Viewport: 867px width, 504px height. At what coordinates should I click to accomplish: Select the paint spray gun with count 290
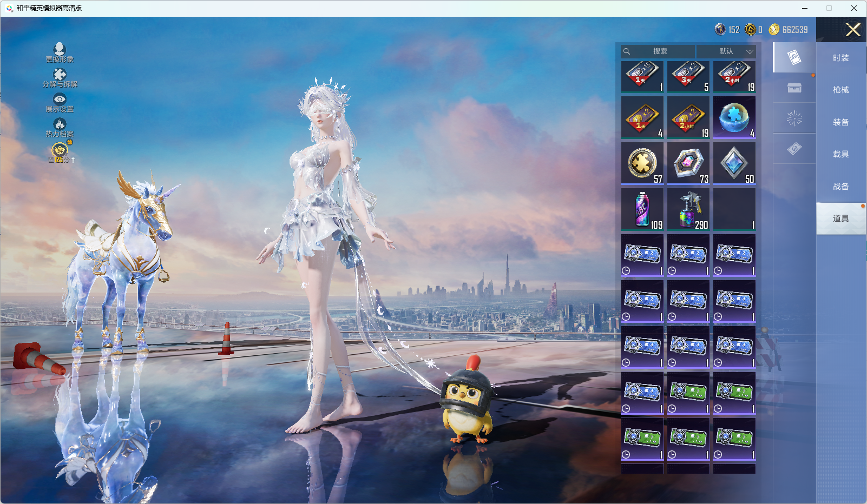(x=688, y=209)
